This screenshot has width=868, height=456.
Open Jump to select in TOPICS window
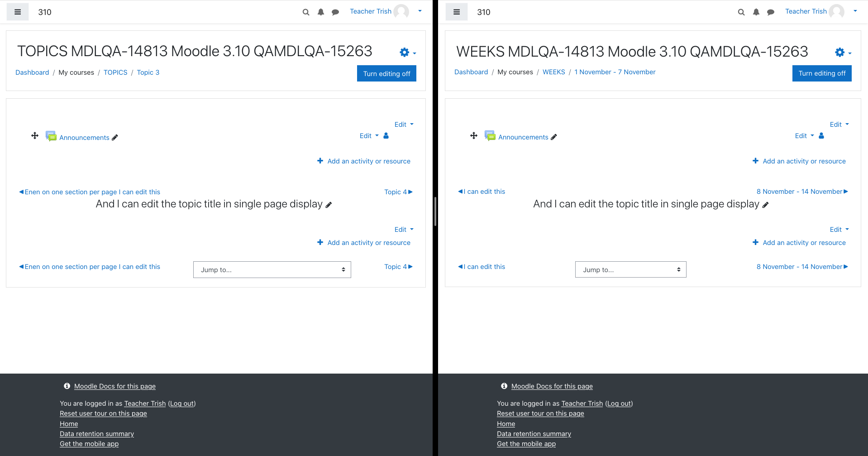click(272, 269)
